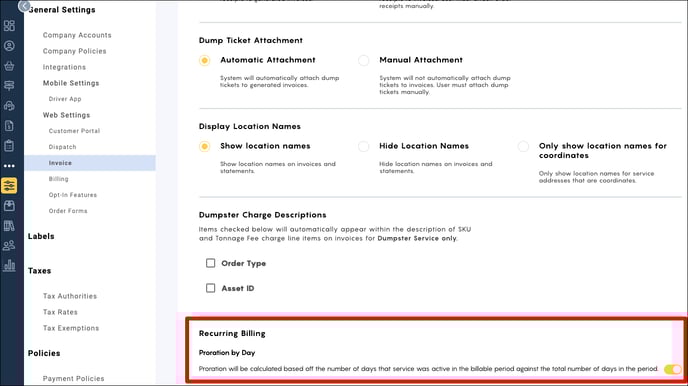Open the Policies section
Viewport: 688px width, 386px height.
[x=44, y=353]
